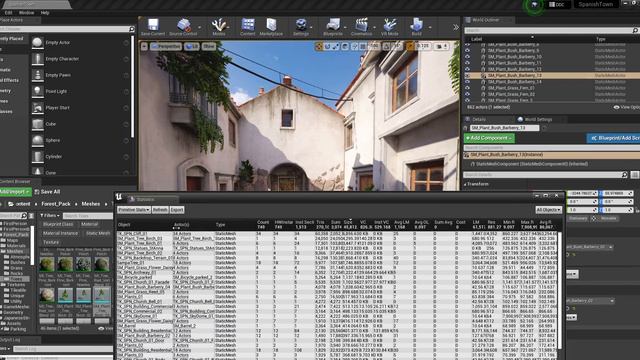This screenshot has width=640, height=360.
Task: Open the Source Control toolbar icon
Action: pyautogui.click(x=184, y=24)
